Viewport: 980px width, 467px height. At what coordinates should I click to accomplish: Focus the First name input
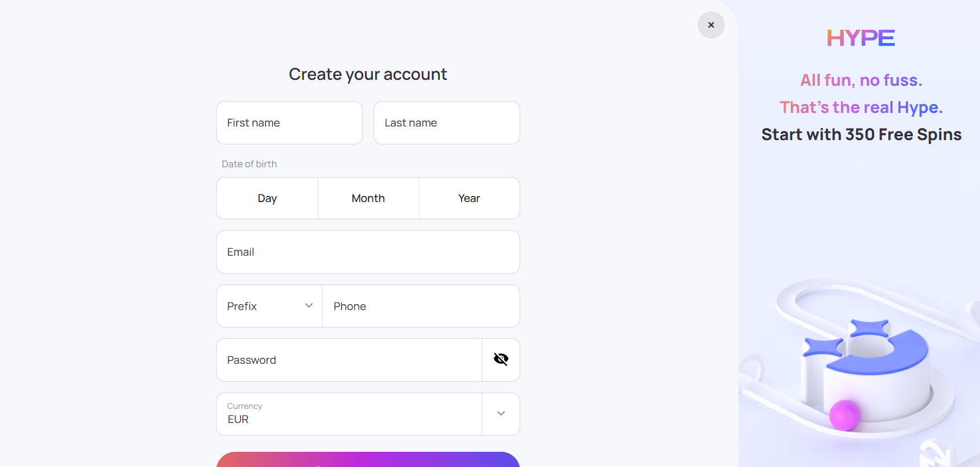click(289, 123)
